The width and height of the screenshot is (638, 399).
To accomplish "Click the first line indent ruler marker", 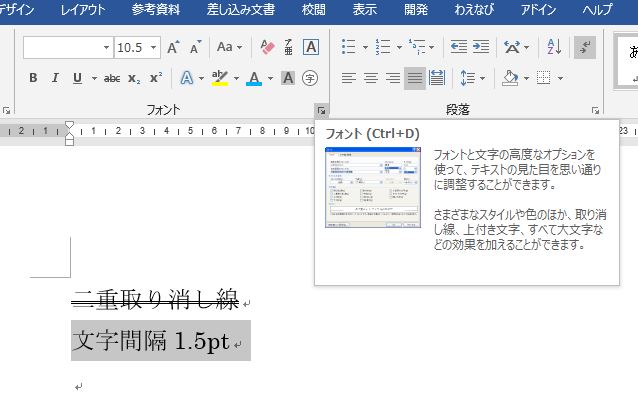I will point(70,125).
